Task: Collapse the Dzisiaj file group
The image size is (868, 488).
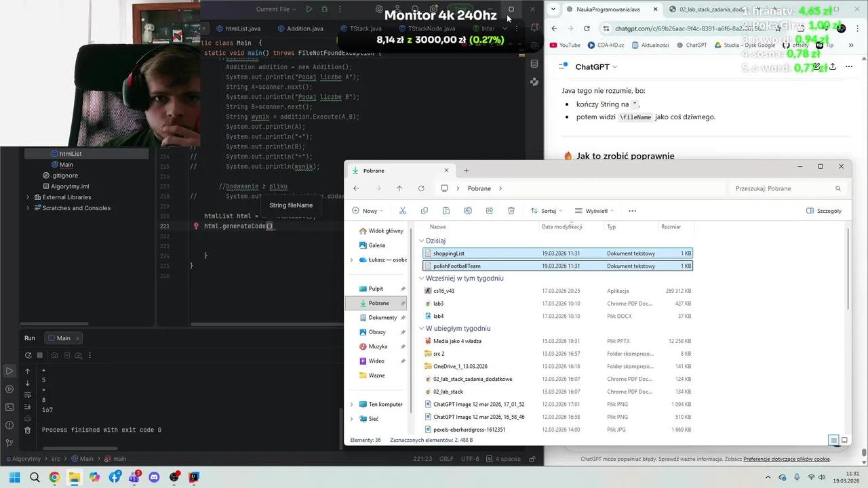Action: point(421,241)
